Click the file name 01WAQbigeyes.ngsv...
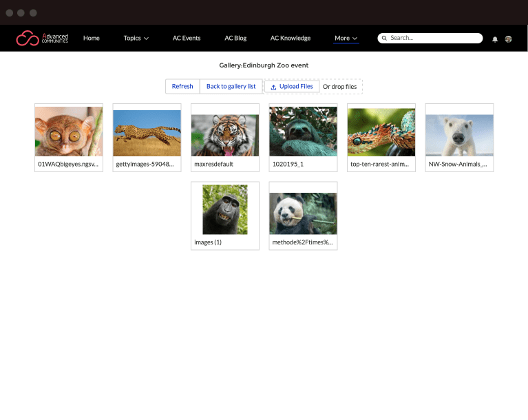Screen dimensions: 528x420 click(68, 164)
